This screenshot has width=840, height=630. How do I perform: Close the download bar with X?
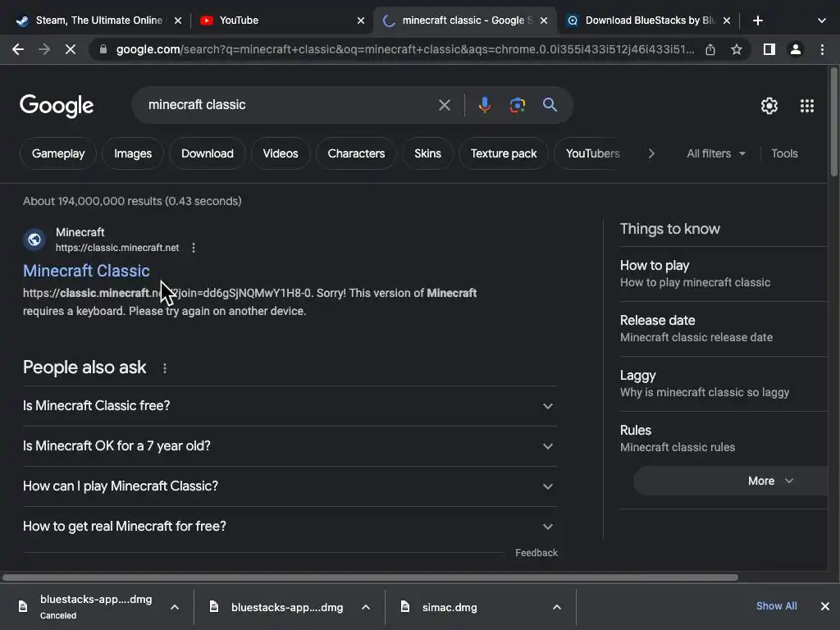pyautogui.click(x=825, y=606)
